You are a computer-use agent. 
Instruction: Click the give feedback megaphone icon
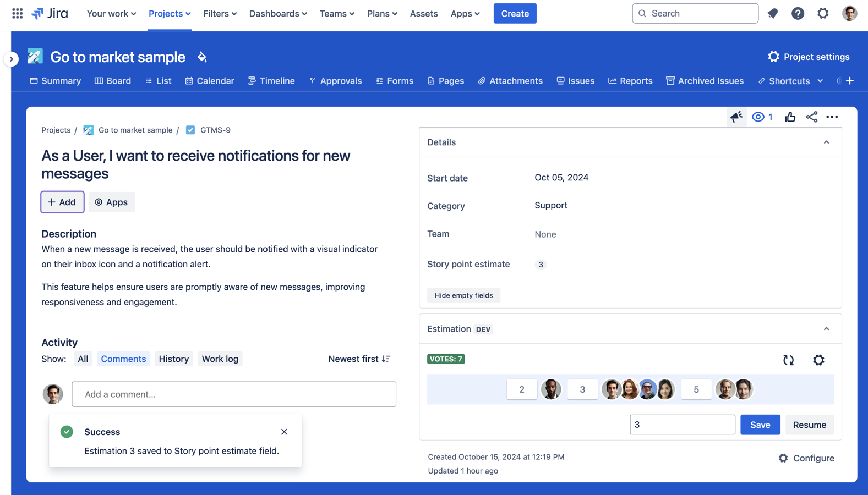[736, 117]
